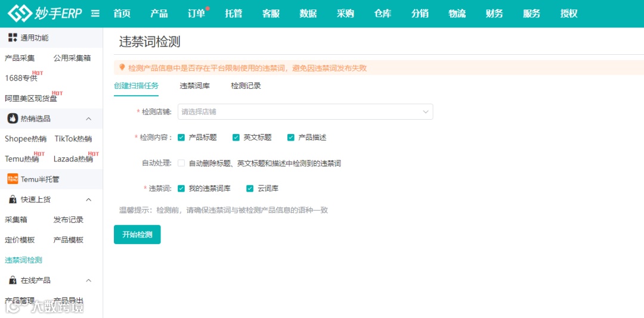Open TikTok热销 in sidebar
644x318 pixels.
click(x=73, y=139)
